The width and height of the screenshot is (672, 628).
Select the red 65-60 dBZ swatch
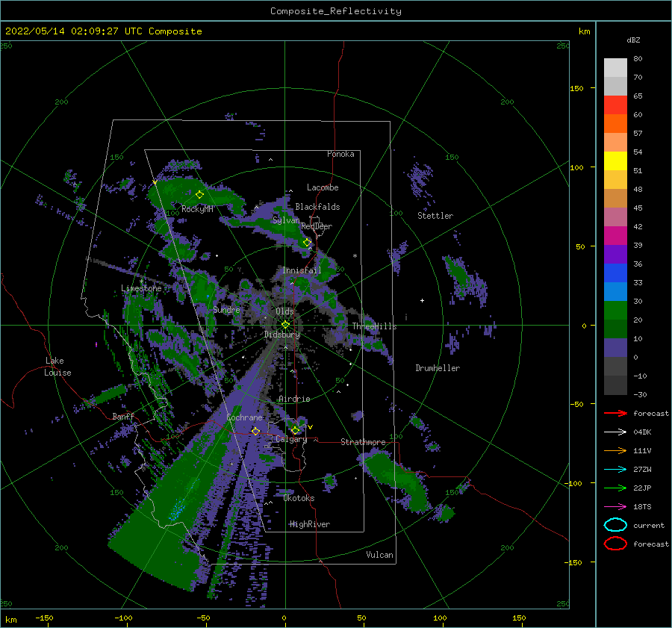point(615,105)
